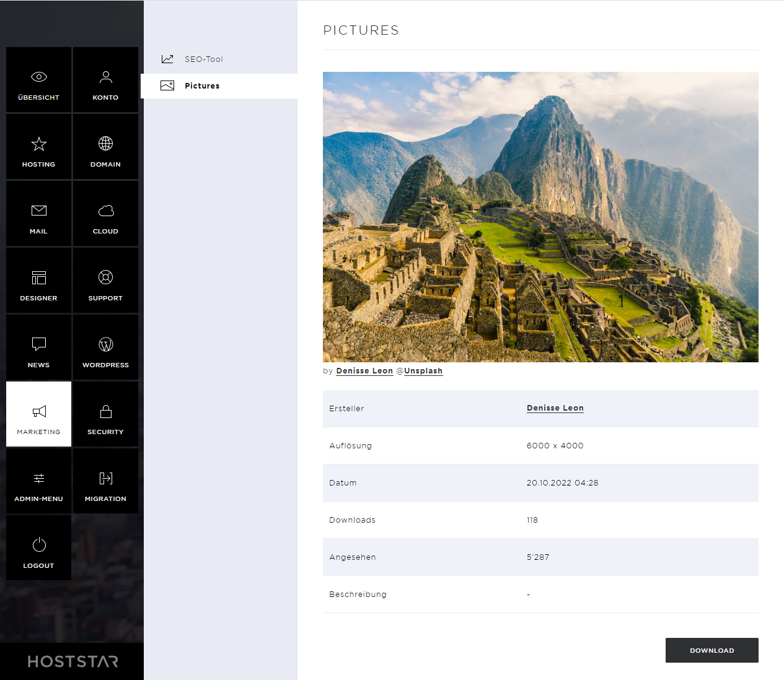Open the Mail envelope icon tile
Screen dimensions: 784x680
tap(38, 214)
